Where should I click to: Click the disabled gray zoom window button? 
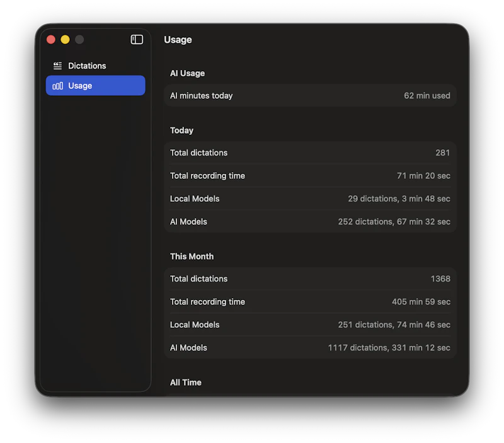pos(79,40)
